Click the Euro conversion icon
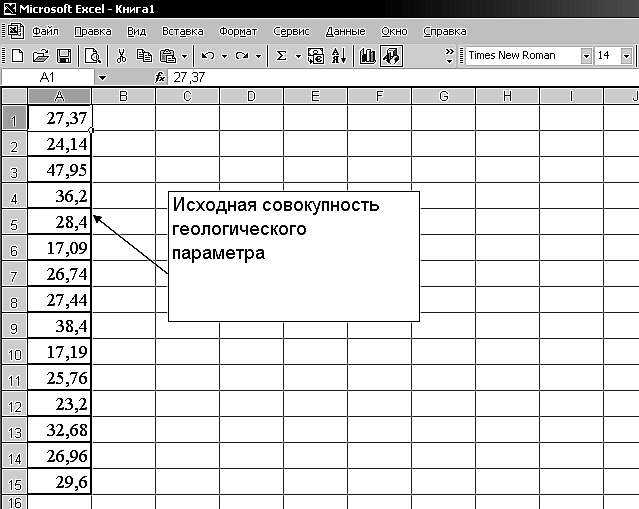Screen dimensions: 639x509 click(x=316, y=55)
